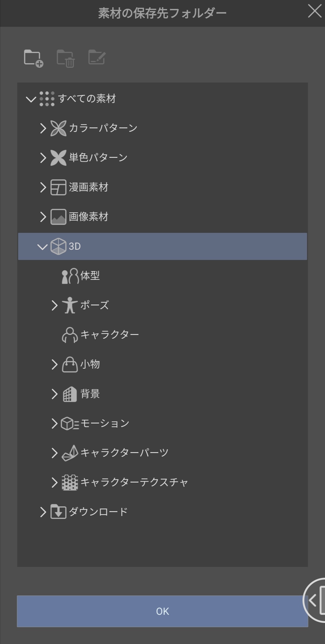Click the ダウンロード download folder icon
Viewport: 325px width, 644px height.
coord(58,512)
